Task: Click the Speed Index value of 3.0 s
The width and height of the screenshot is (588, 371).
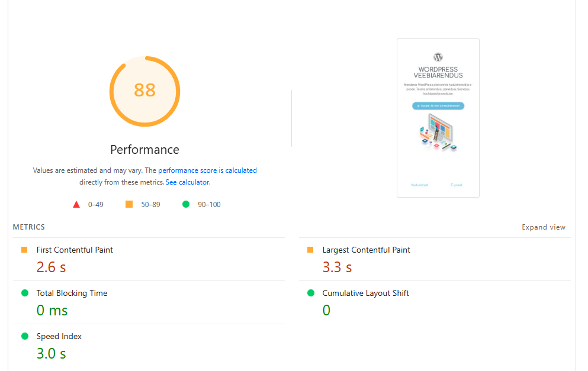Action: pyautogui.click(x=51, y=354)
